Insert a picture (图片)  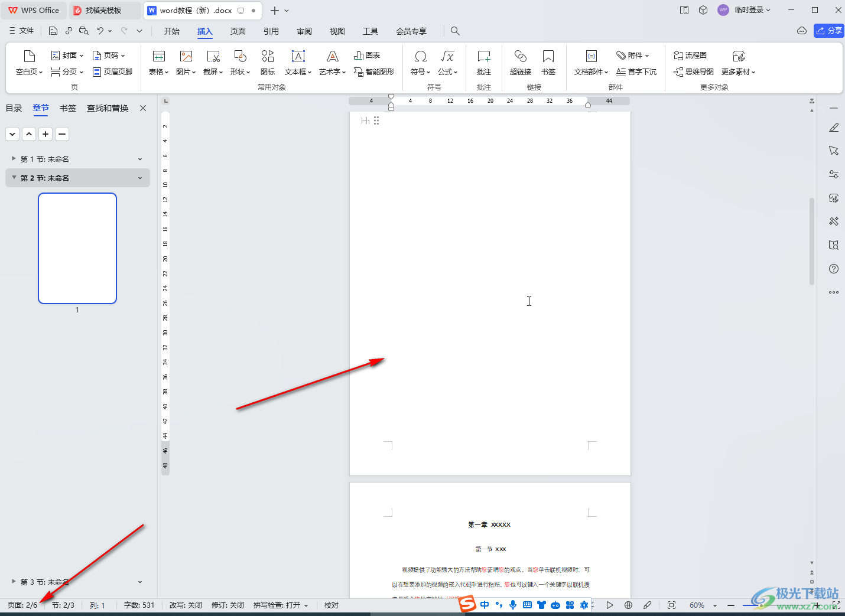(186, 63)
